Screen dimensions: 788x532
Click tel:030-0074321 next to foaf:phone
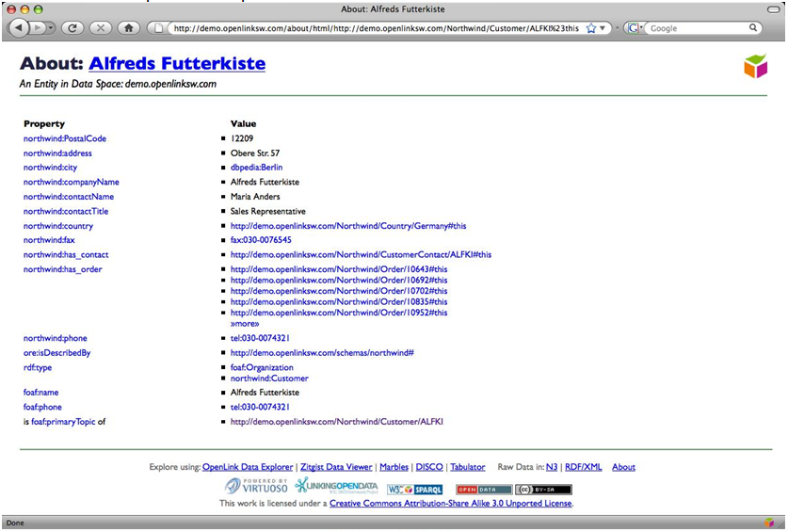(x=260, y=407)
